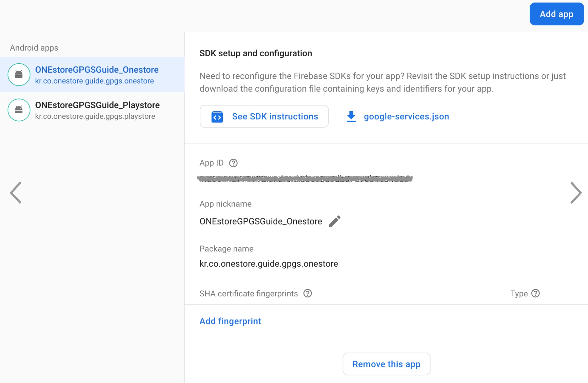Click the Android icon for ONEstoreGPGSGuide_Playstore

pyautogui.click(x=19, y=110)
